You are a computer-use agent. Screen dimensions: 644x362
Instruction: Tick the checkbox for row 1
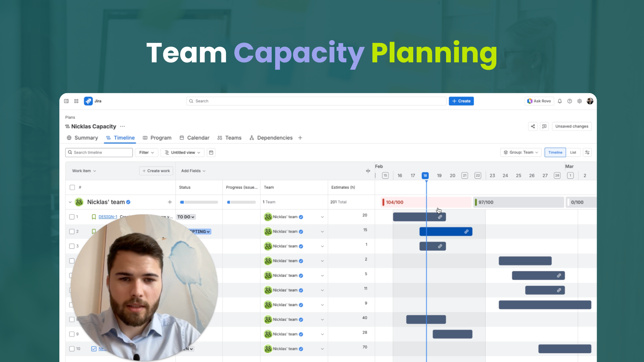pos(72,217)
